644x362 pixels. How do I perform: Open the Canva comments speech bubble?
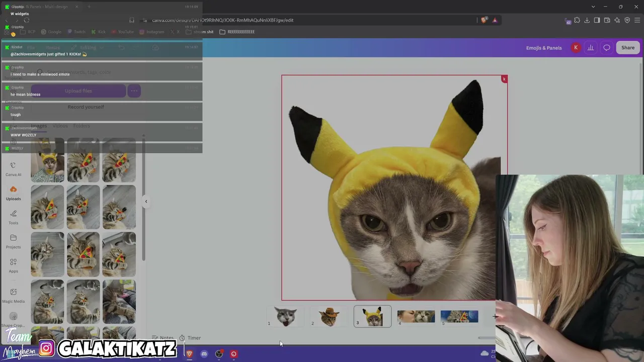(607, 48)
